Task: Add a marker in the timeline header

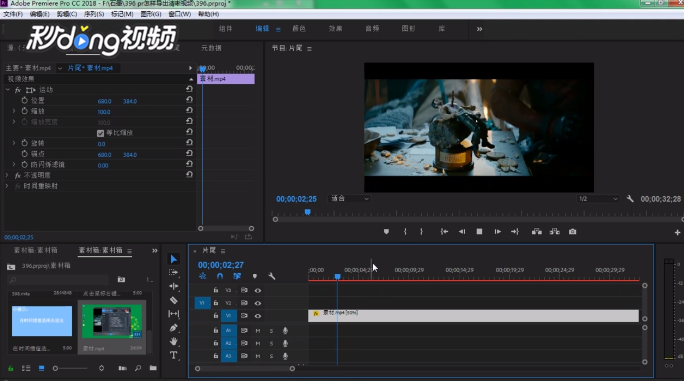Action: (255, 276)
